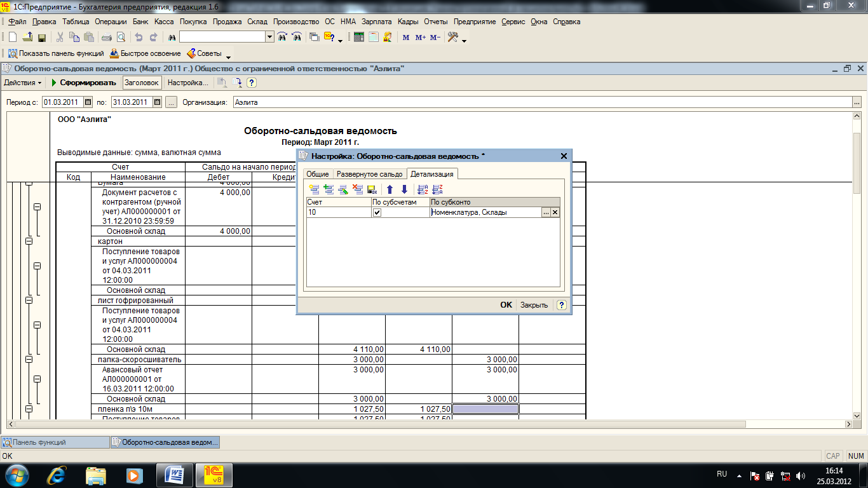
Task: Open the Calendar icon in the toolbar
Action: pyautogui.click(x=374, y=37)
